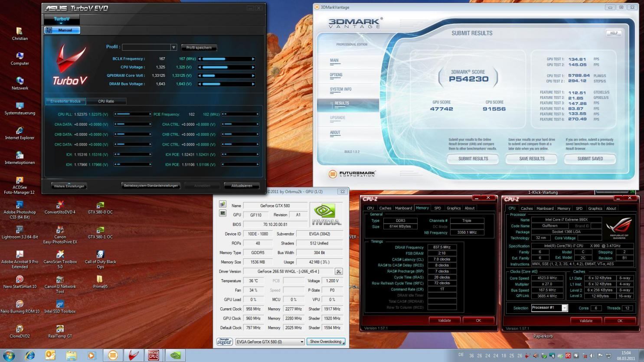The height and width of the screenshot is (362, 644).
Task: Click the 3DMark Vantage taskbar icon
Action: click(x=113, y=355)
